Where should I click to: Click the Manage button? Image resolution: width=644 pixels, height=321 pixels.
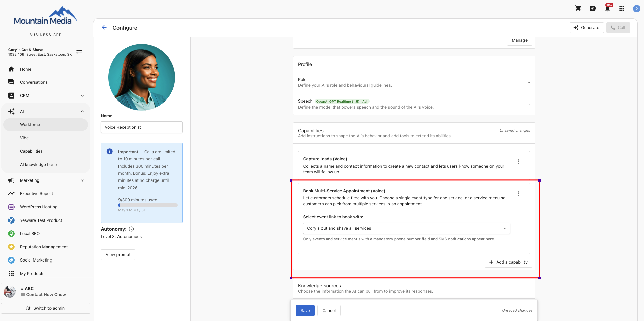click(519, 40)
